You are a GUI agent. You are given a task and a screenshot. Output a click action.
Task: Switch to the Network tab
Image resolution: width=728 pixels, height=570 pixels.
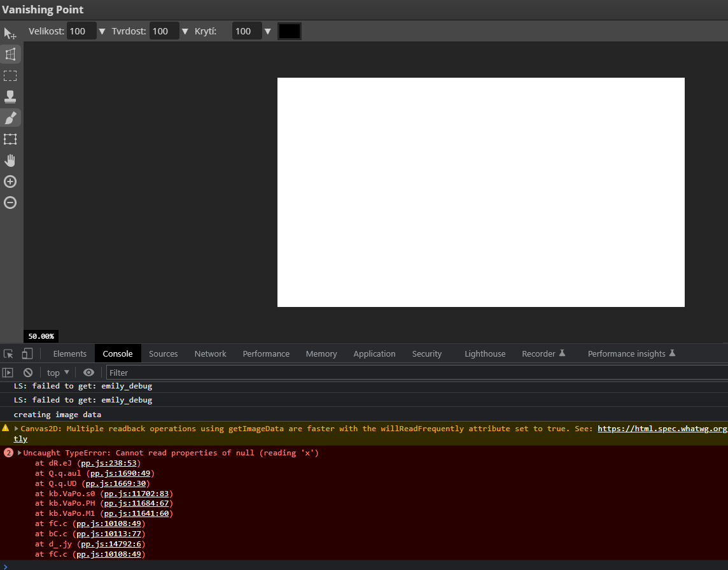click(x=210, y=353)
